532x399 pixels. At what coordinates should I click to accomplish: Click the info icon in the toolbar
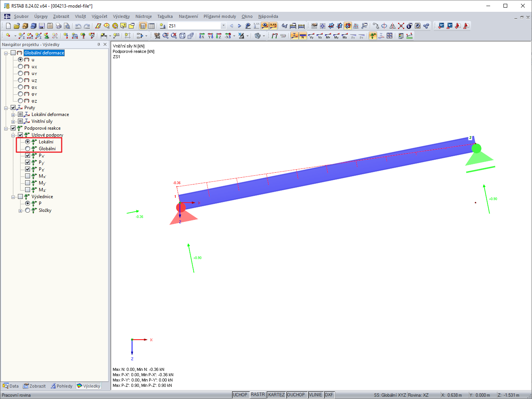coord(409,26)
